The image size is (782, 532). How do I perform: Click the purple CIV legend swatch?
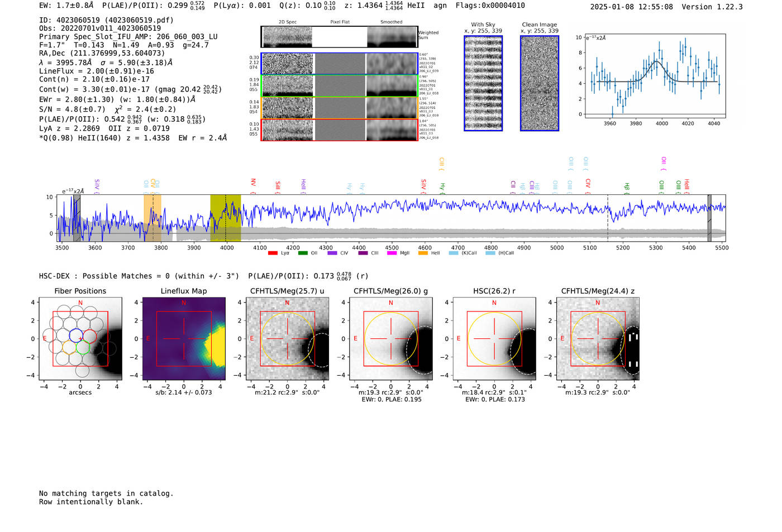pos(332,253)
